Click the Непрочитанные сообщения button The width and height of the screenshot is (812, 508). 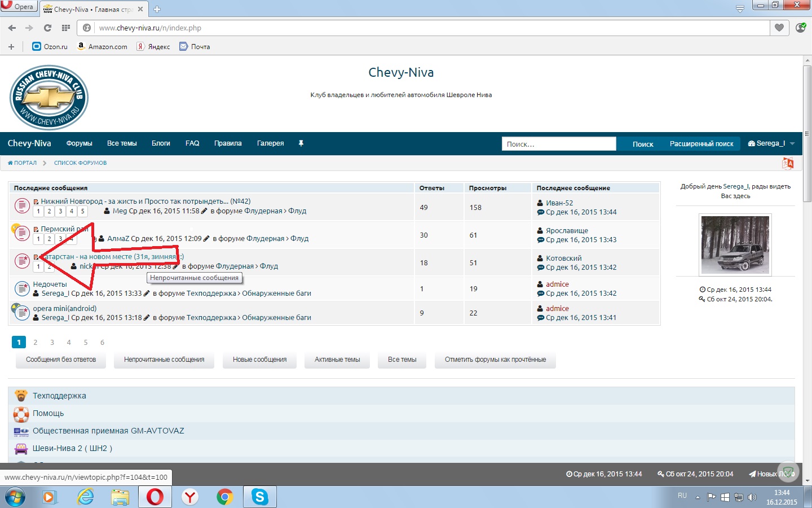coord(164,360)
